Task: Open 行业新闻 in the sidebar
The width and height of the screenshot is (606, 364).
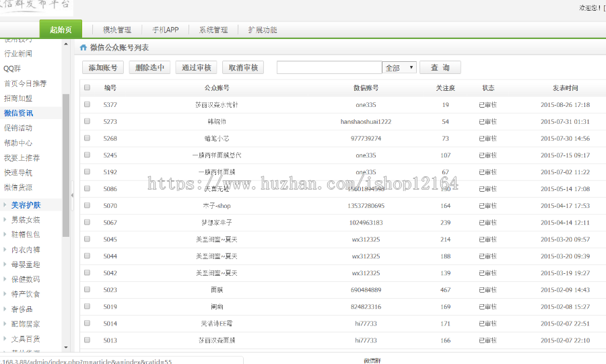Action: pos(18,54)
